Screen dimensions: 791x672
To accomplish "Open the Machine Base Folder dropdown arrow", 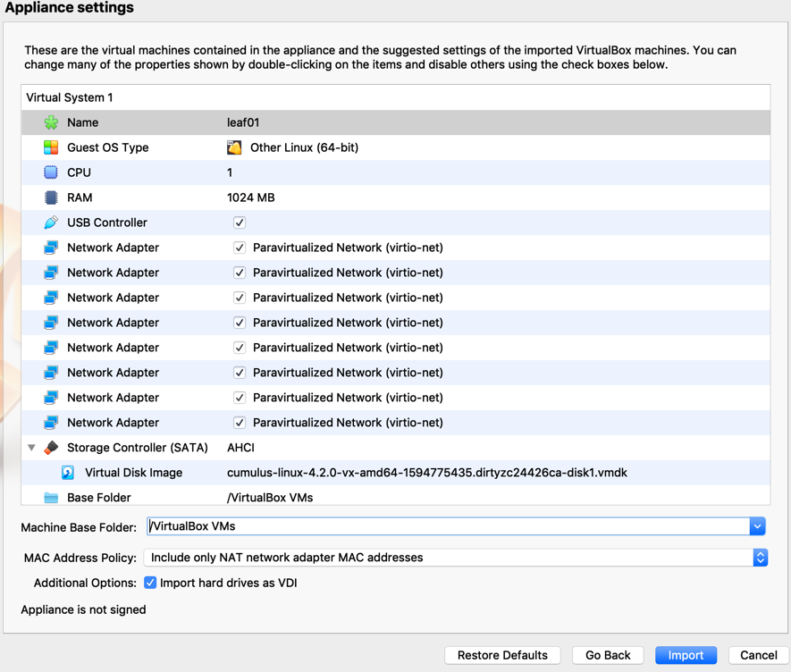I will [757, 526].
